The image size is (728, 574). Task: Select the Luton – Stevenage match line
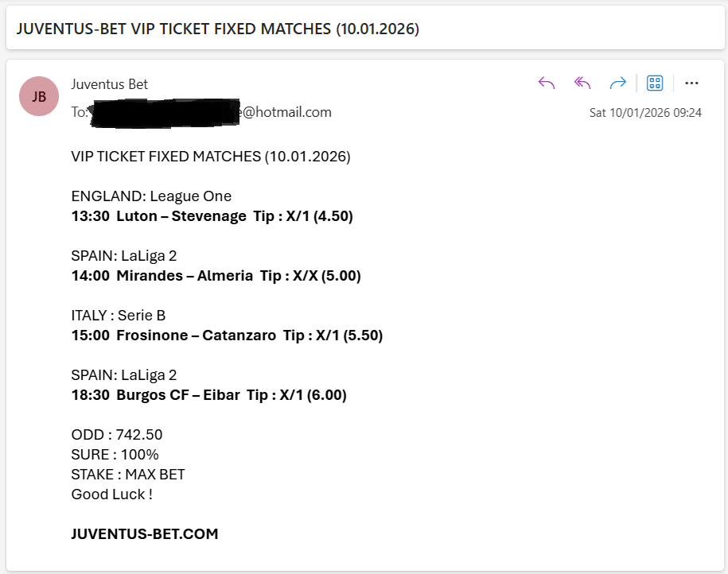(x=211, y=215)
